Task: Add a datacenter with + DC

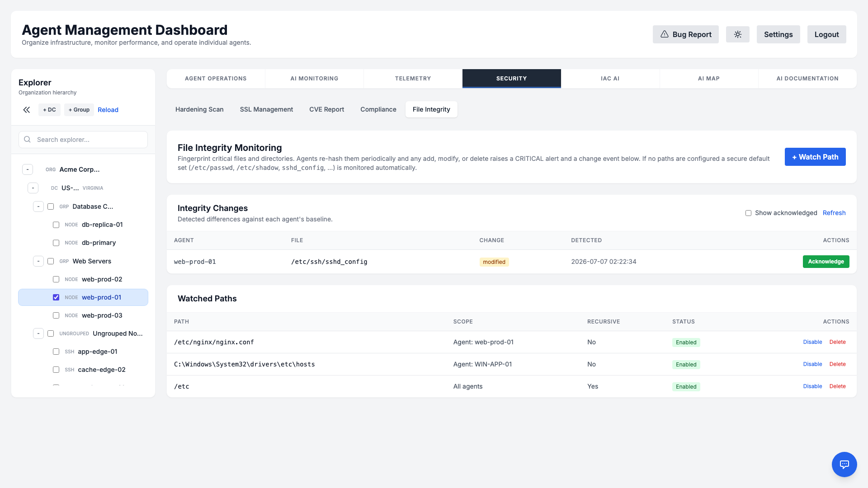Action: coord(49,110)
